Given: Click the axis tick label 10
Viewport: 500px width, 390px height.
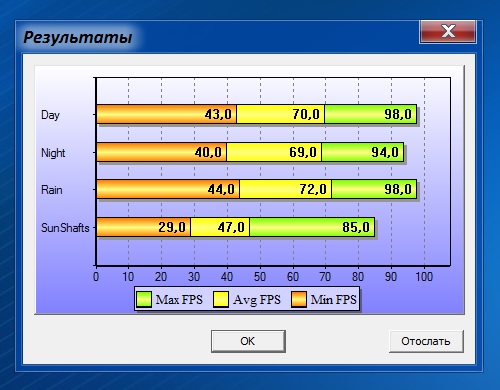Looking at the screenshot, I should [x=128, y=277].
